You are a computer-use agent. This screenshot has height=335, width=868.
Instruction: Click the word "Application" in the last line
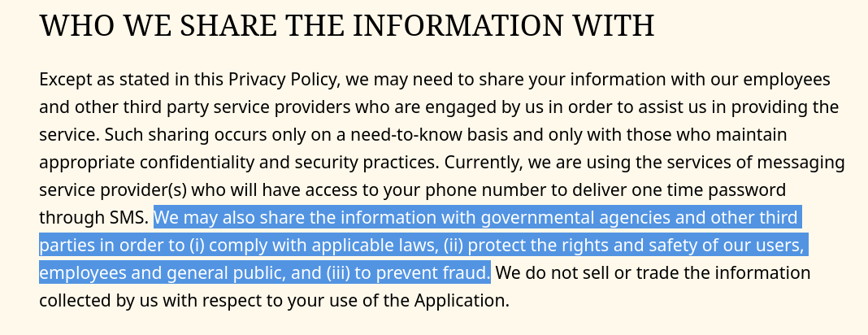(459, 300)
